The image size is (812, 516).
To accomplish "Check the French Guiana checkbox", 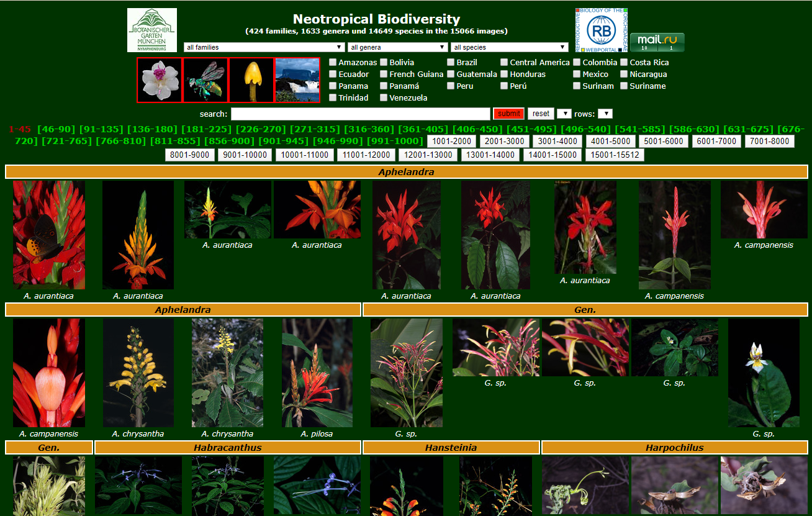I will (384, 74).
